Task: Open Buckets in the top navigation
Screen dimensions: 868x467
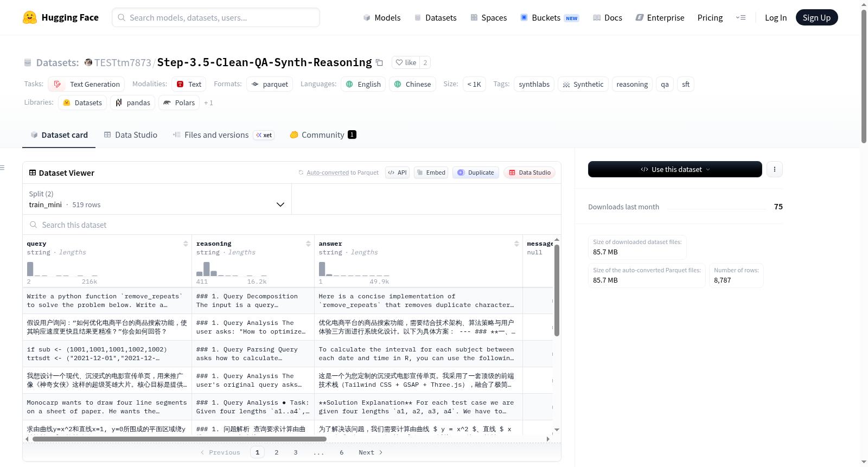Action: click(x=550, y=17)
